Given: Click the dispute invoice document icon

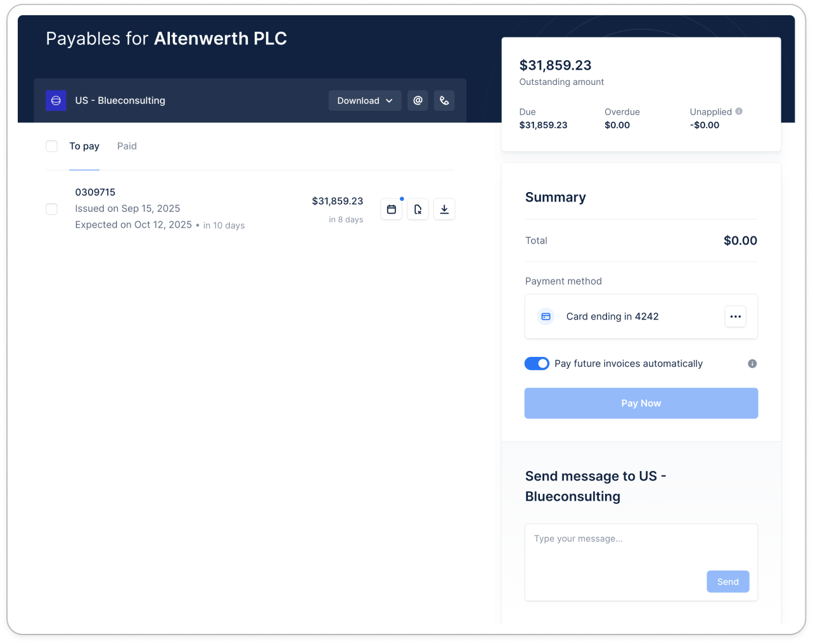Looking at the screenshot, I should coord(418,209).
